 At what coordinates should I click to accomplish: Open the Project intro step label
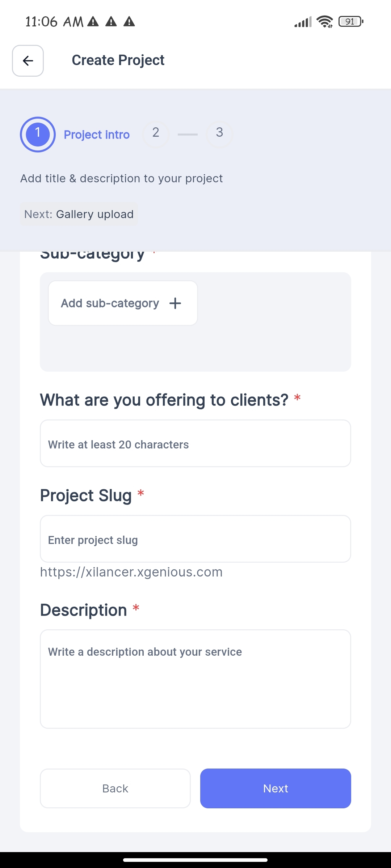97,135
